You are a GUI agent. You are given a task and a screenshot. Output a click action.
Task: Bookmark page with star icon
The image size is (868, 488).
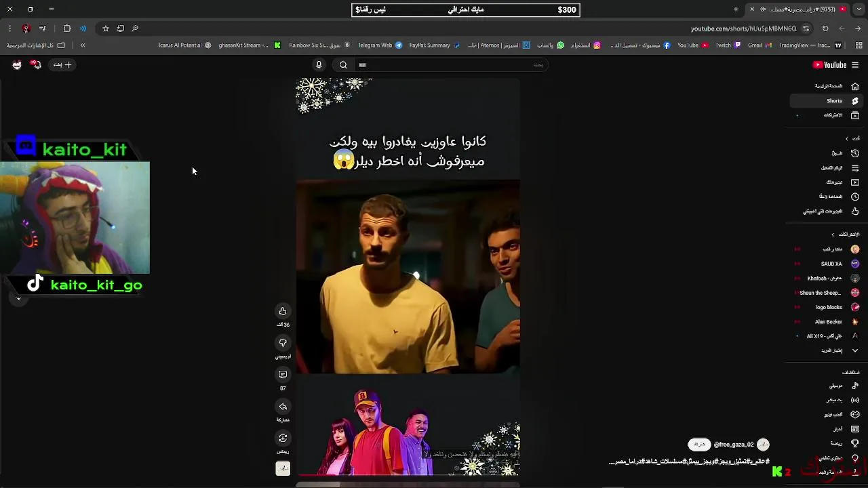click(x=106, y=28)
